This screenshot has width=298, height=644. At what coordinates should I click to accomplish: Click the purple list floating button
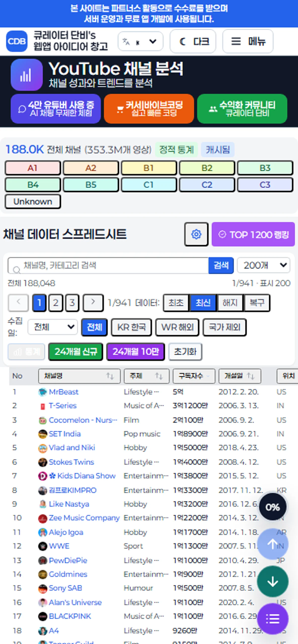[272, 619]
